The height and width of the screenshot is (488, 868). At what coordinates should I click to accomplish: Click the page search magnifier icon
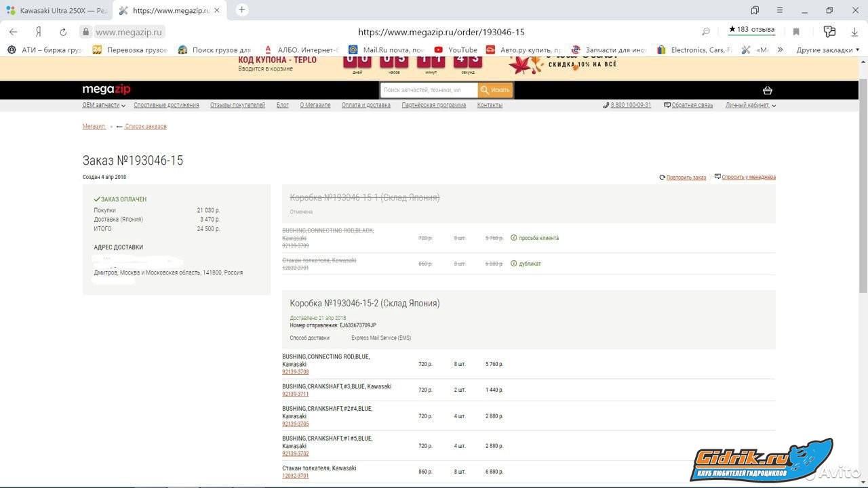point(706,32)
